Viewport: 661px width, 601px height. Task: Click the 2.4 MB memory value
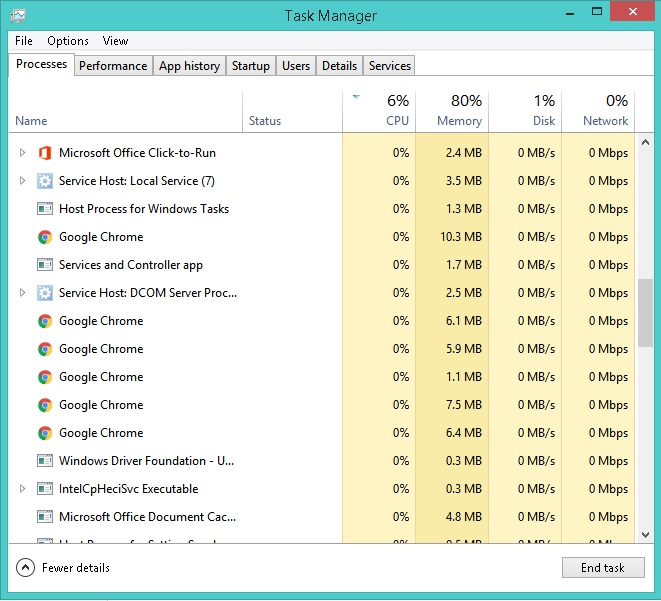pos(464,153)
